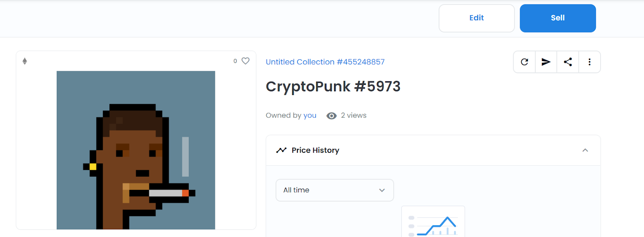
Task: Click the transfer (paper plane) icon
Action: (546, 62)
